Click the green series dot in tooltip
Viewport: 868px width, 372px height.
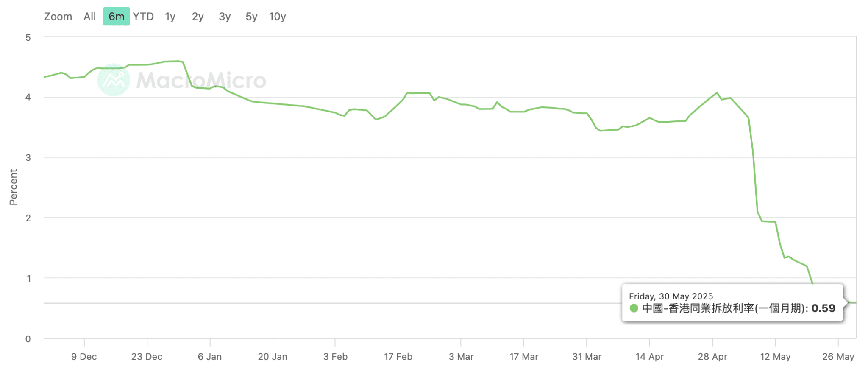click(634, 308)
